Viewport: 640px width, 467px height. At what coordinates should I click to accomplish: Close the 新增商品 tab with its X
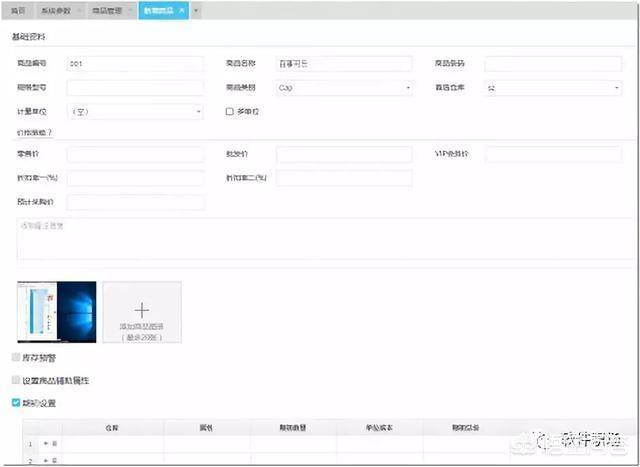click(x=181, y=9)
